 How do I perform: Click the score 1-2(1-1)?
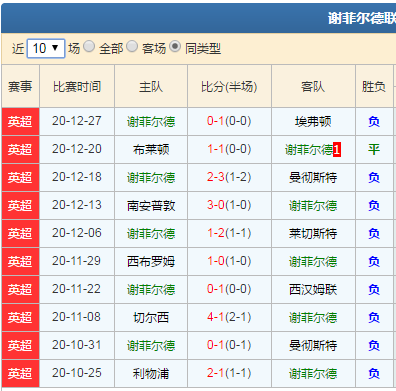(229, 233)
